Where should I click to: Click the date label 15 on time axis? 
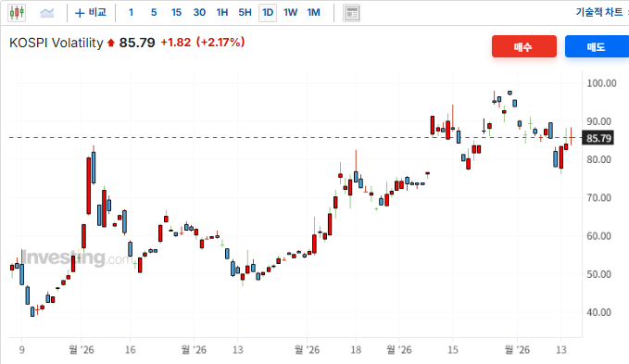click(452, 350)
